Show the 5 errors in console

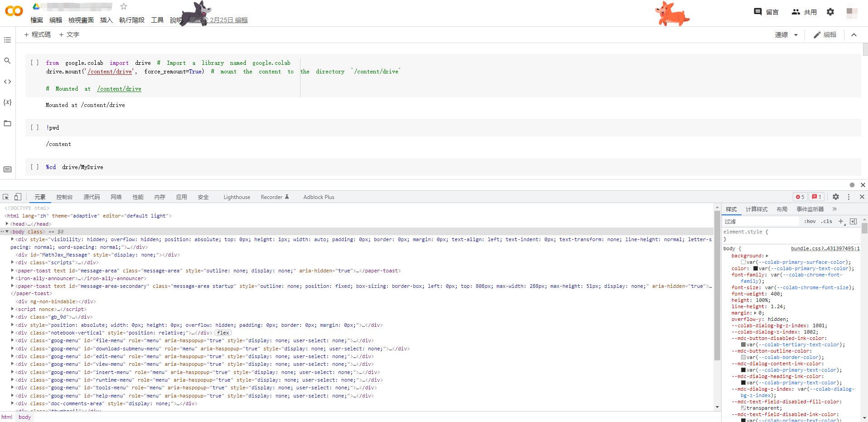coord(800,197)
